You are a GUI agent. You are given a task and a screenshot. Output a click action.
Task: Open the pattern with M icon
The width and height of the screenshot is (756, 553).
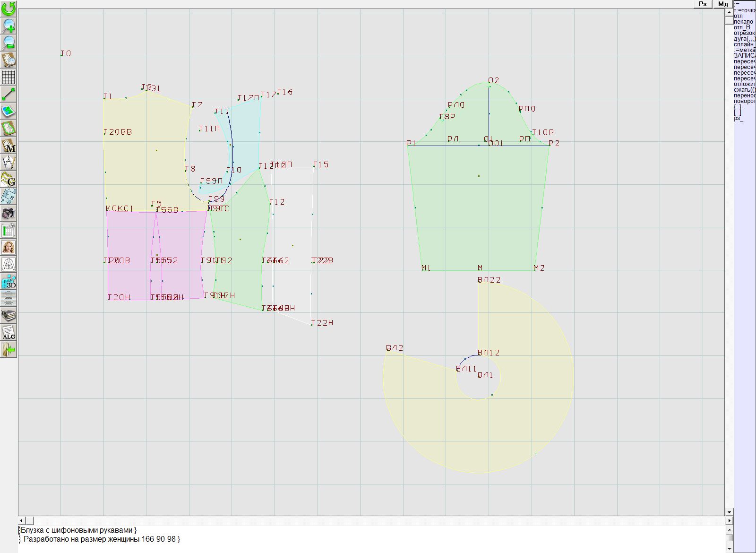[x=9, y=146]
